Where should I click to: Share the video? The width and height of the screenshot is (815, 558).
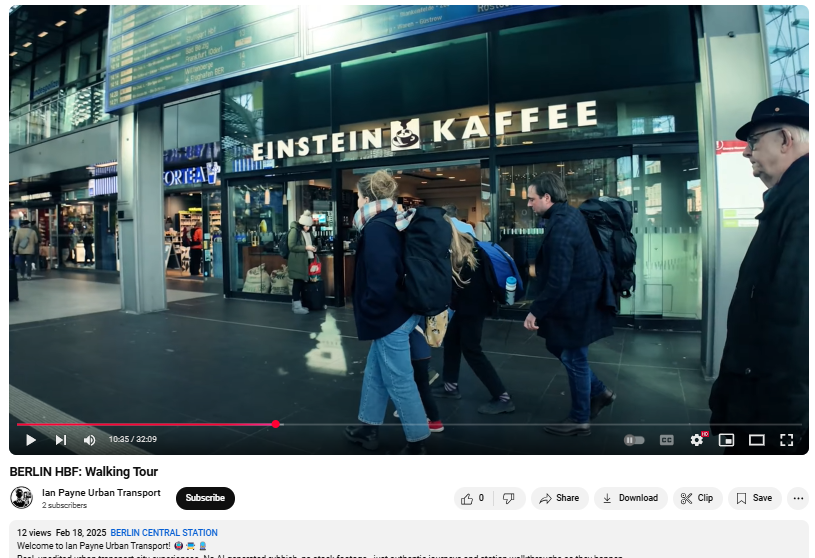coord(560,498)
